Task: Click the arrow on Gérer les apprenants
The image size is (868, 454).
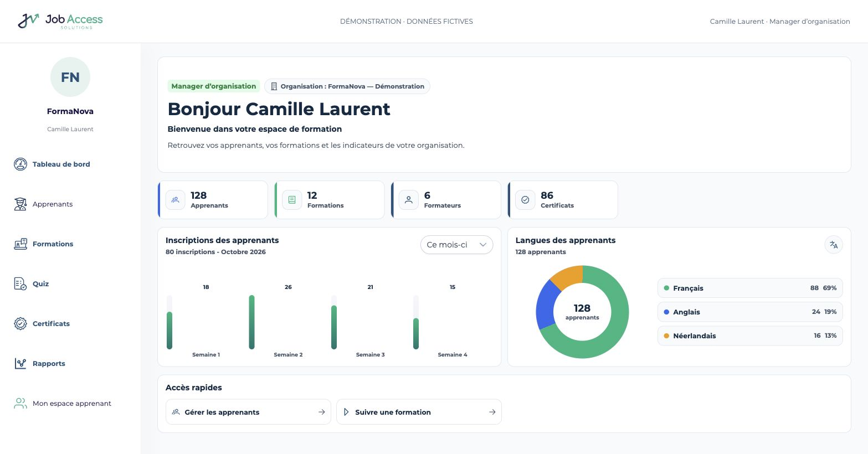Action: click(322, 412)
